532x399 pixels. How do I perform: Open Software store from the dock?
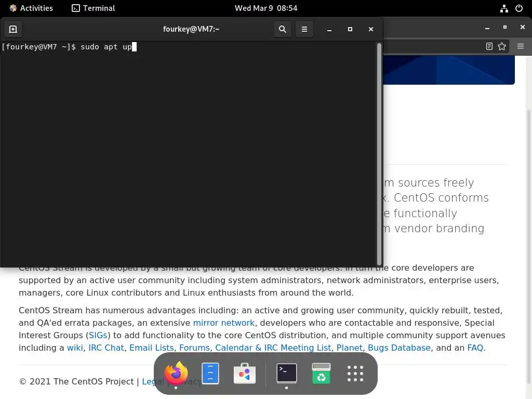click(x=245, y=373)
